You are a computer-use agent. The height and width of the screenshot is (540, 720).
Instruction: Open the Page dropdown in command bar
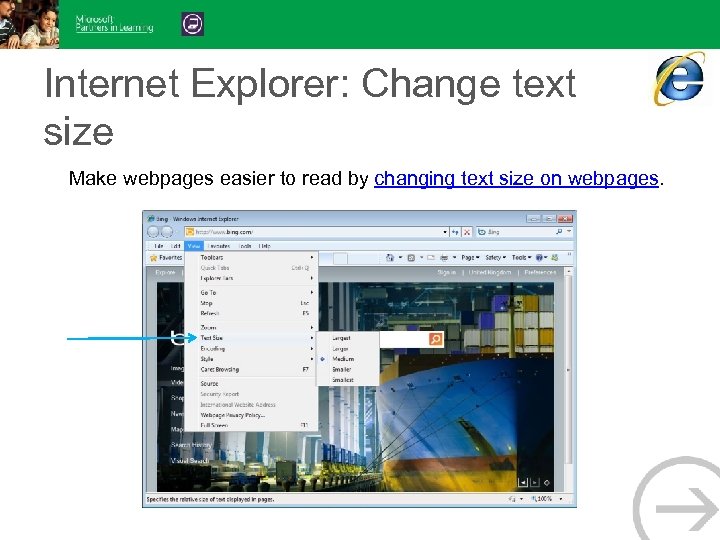coord(470,258)
